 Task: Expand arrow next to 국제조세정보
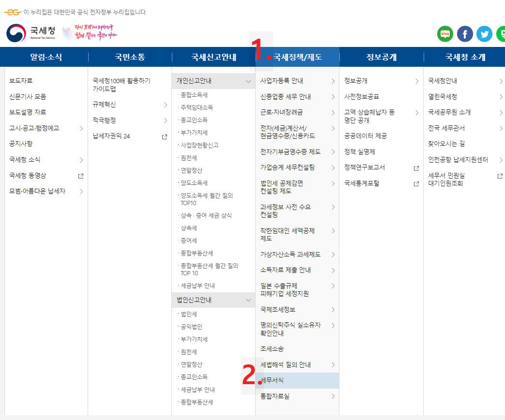(x=333, y=310)
